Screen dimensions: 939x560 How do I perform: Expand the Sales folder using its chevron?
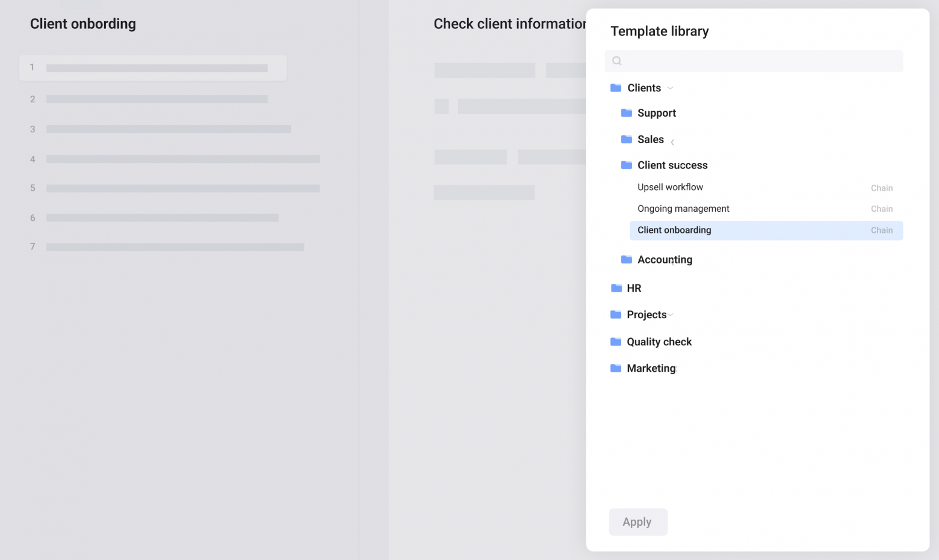tap(672, 143)
